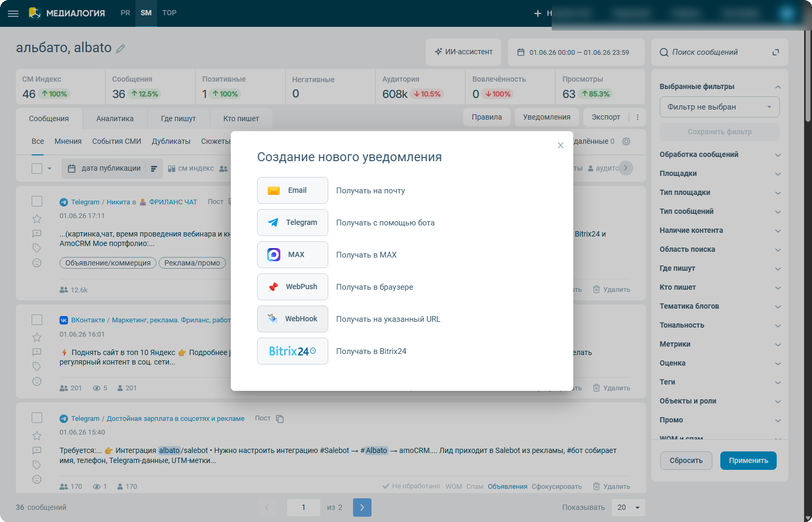Edit the title with pencil icon
This screenshot has width=812, height=522.
121,48
